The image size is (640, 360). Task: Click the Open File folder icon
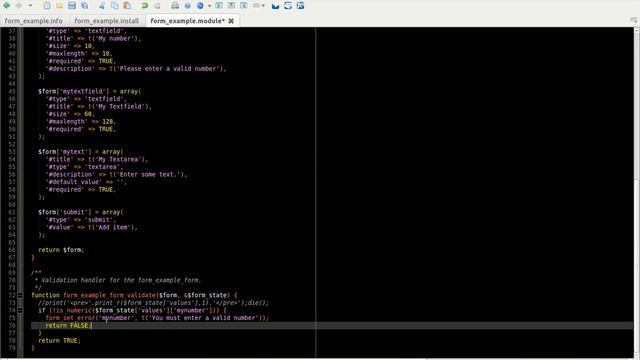pos(59,6)
